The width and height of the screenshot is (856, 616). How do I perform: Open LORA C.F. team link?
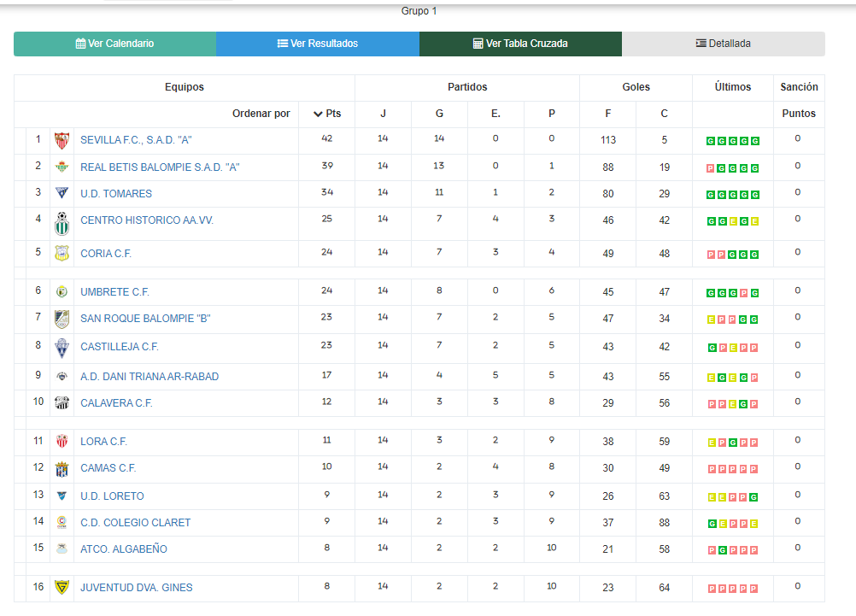tap(103, 441)
